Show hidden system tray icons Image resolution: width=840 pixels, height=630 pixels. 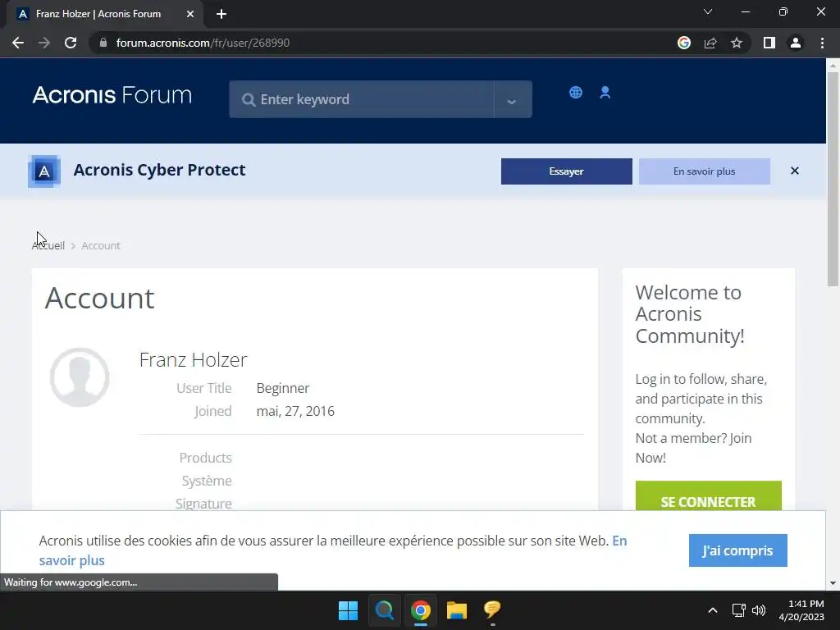point(713,610)
